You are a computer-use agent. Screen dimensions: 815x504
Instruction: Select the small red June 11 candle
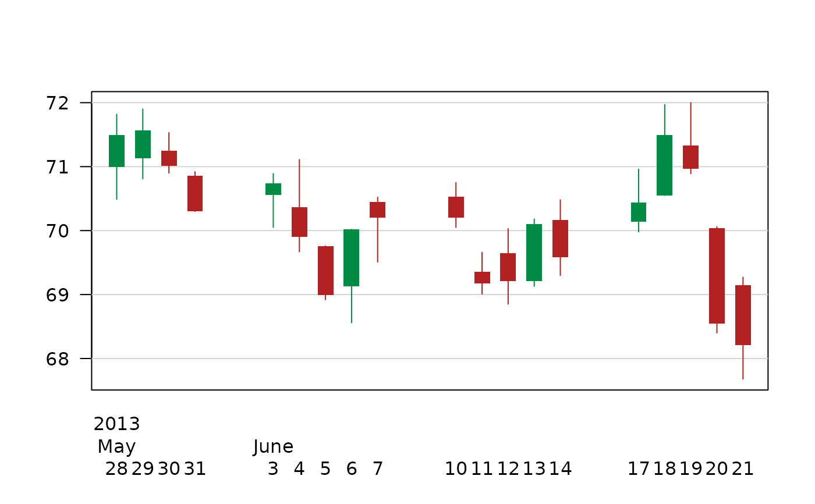482,278
